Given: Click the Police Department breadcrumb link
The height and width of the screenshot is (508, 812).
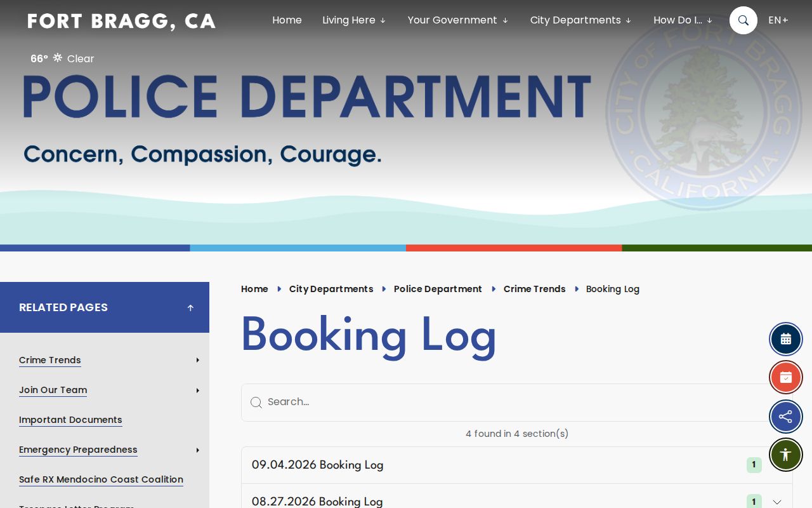Looking at the screenshot, I should [438, 289].
